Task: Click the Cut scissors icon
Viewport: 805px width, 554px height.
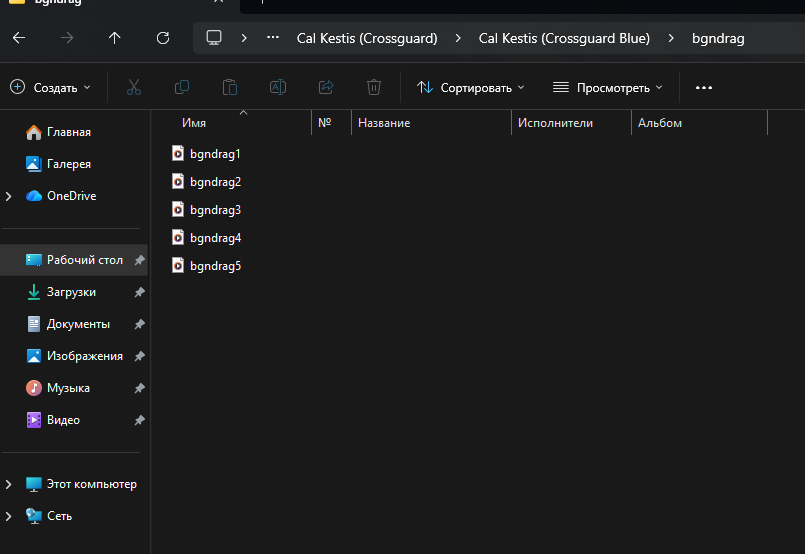Action: (134, 87)
